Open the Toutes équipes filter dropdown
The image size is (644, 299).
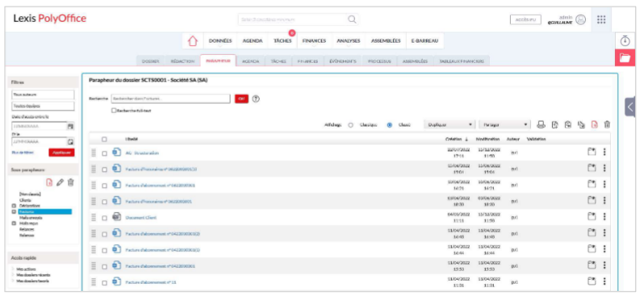click(43, 106)
